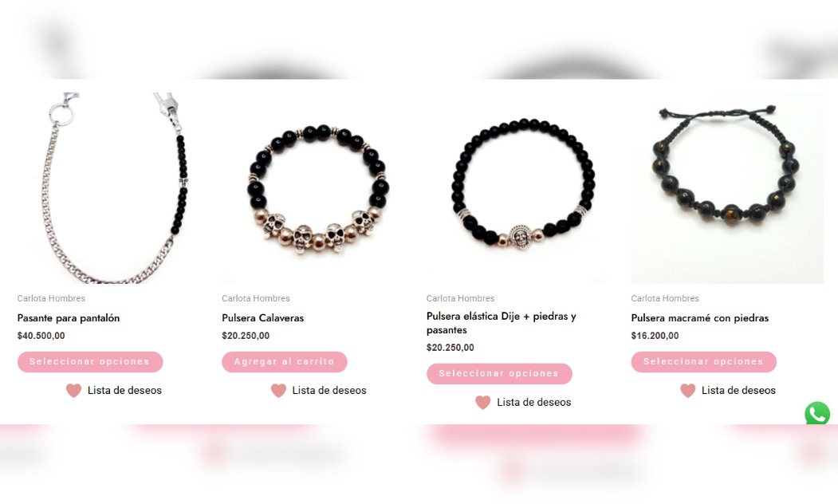Click heart icon under Pulsera Calaveras
838x504 pixels.
[x=278, y=391]
